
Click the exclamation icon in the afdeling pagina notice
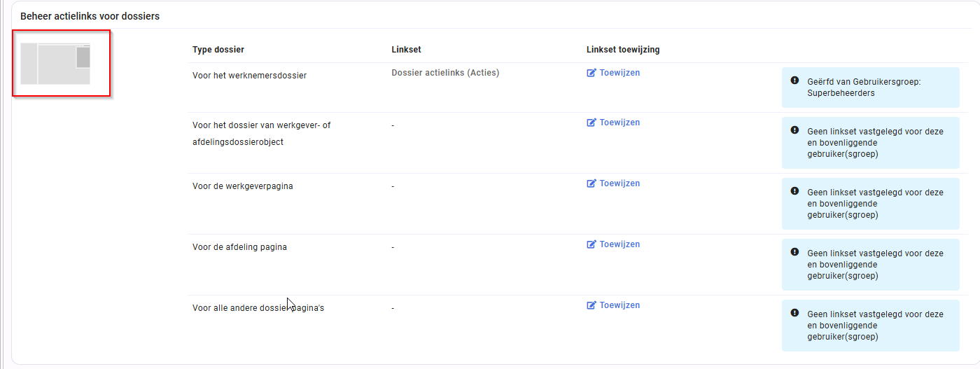(794, 252)
